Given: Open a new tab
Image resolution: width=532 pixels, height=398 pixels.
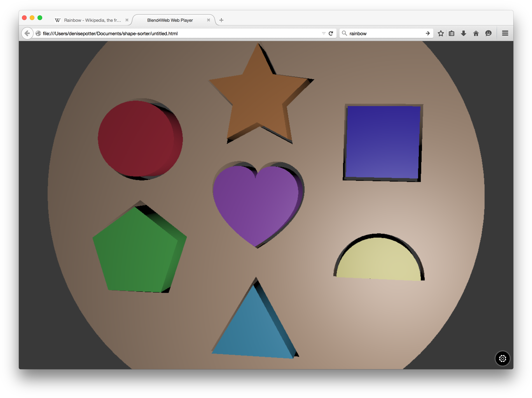Looking at the screenshot, I should pyautogui.click(x=221, y=20).
